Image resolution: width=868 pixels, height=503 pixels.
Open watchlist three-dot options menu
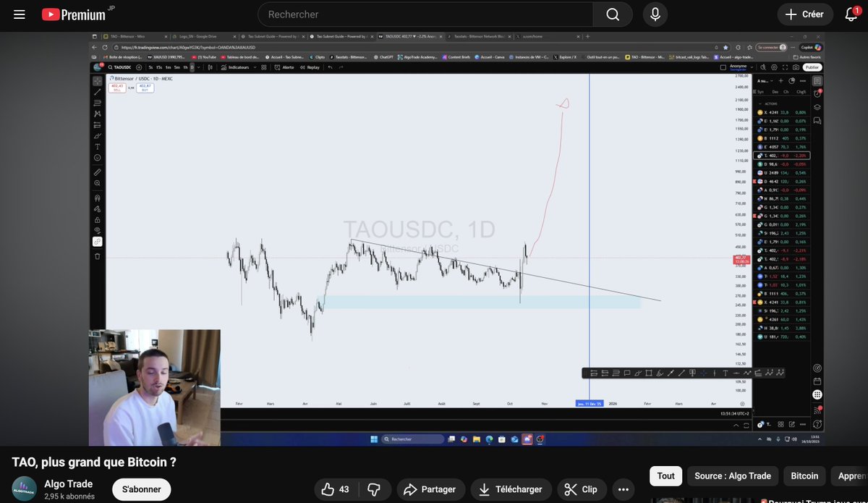pos(804,81)
